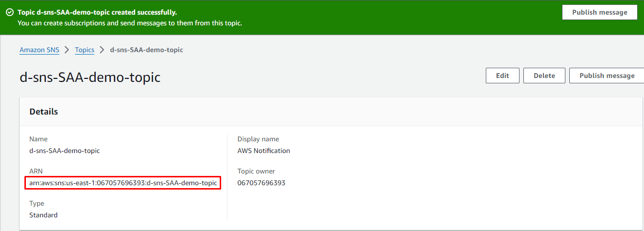Click the ARN field label
This screenshot has height=231, width=644.
pyautogui.click(x=35, y=171)
